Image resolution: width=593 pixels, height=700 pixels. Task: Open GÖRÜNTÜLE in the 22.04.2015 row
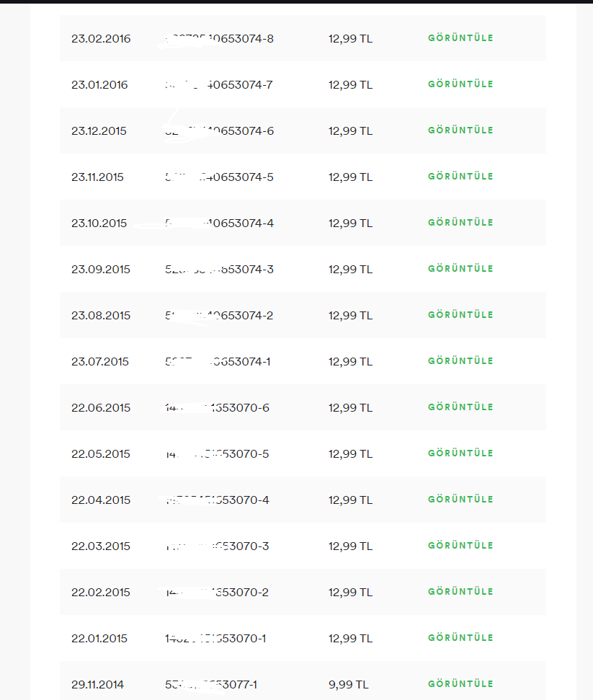tap(460, 499)
